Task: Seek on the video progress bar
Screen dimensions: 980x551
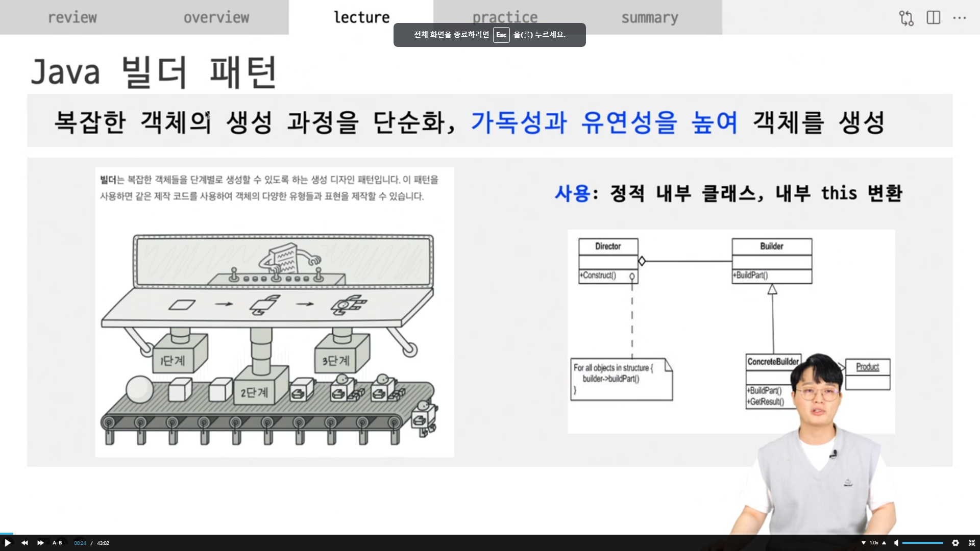Action: click(x=490, y=534)
